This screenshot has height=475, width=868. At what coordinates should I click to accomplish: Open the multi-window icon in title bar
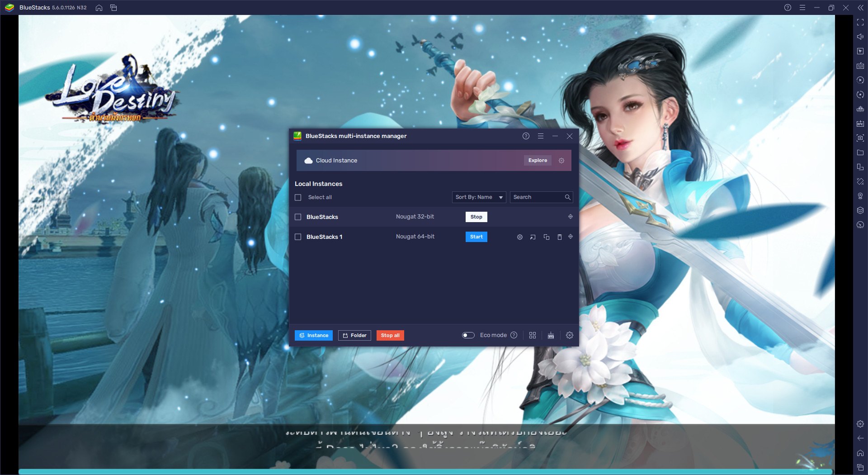(x=113, y=8)
